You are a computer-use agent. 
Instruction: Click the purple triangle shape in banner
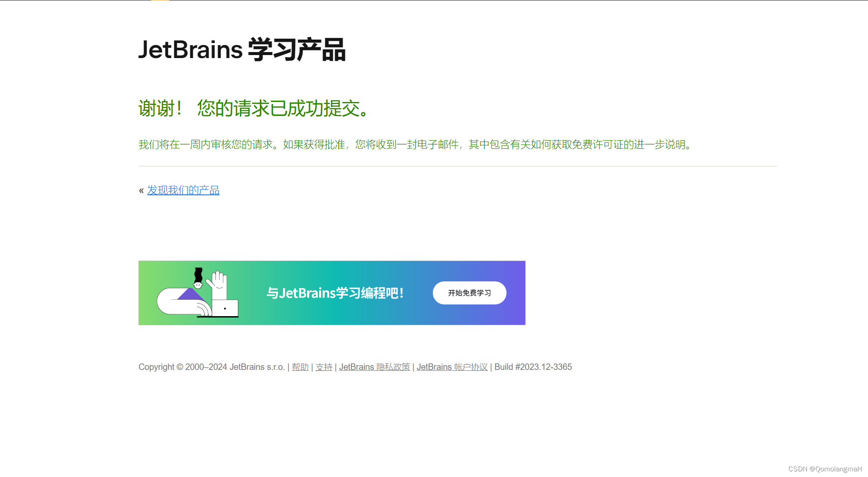point(190,295)
